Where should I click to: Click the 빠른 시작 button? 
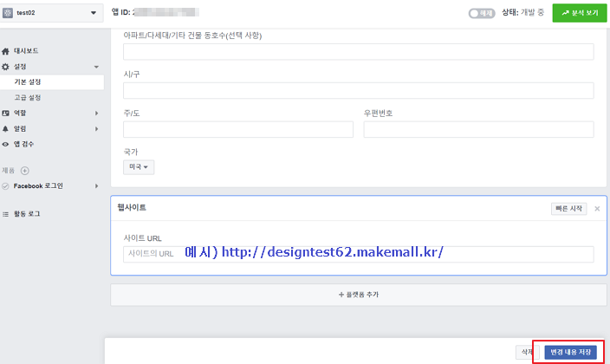click(568, 209)
